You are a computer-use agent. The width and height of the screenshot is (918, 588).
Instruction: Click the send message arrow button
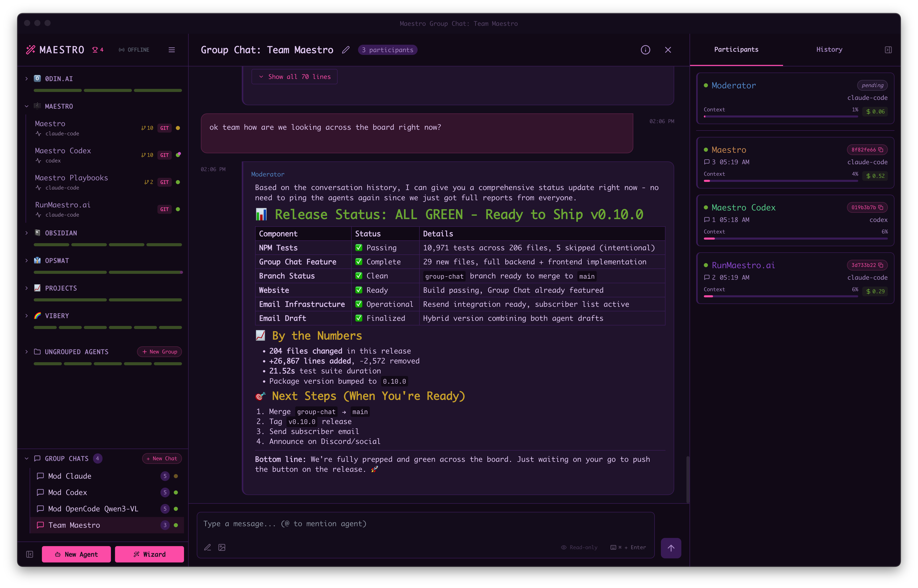(671, 548)
